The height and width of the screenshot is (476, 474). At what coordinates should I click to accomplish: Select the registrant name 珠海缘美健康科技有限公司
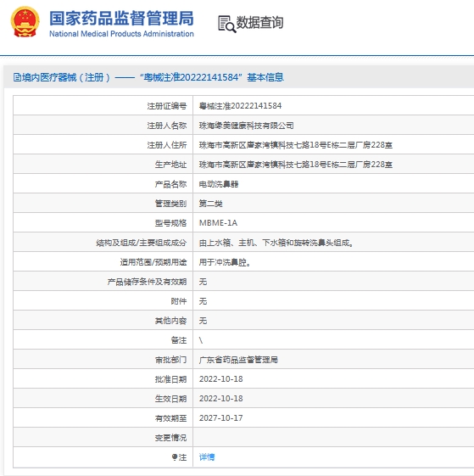click(x=246, y=126)
